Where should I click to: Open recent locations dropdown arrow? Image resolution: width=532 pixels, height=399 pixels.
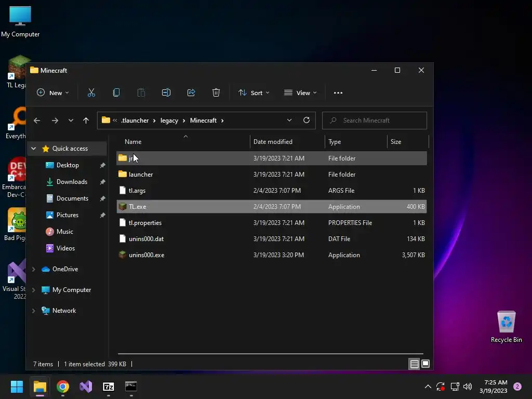click(x=71, y=121)
